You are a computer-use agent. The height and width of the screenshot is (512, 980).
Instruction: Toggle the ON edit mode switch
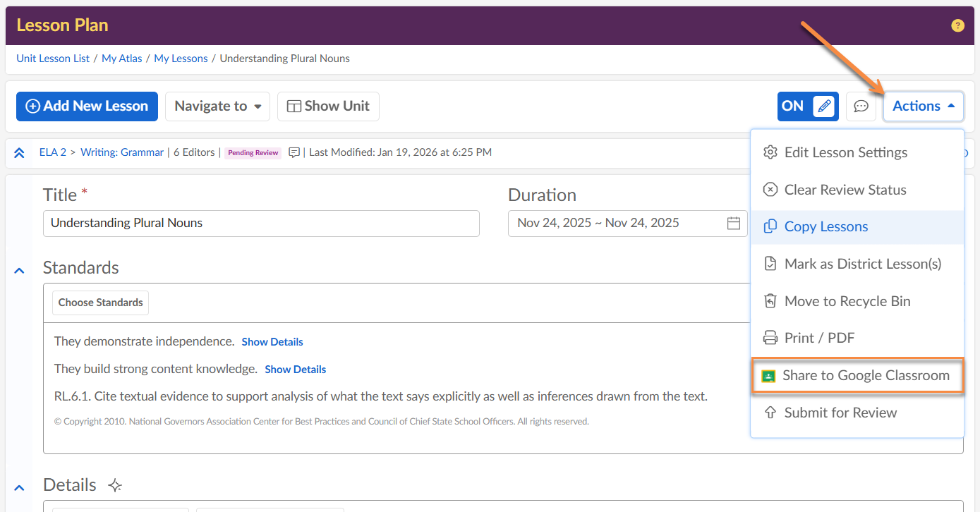coord(793,106)
